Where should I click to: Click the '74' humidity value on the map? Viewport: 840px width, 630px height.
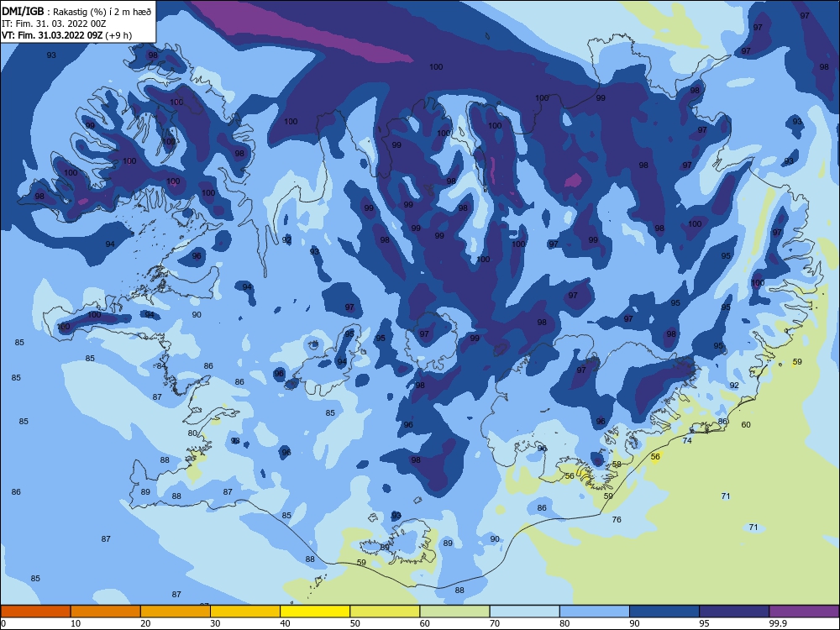pos(687,440)
